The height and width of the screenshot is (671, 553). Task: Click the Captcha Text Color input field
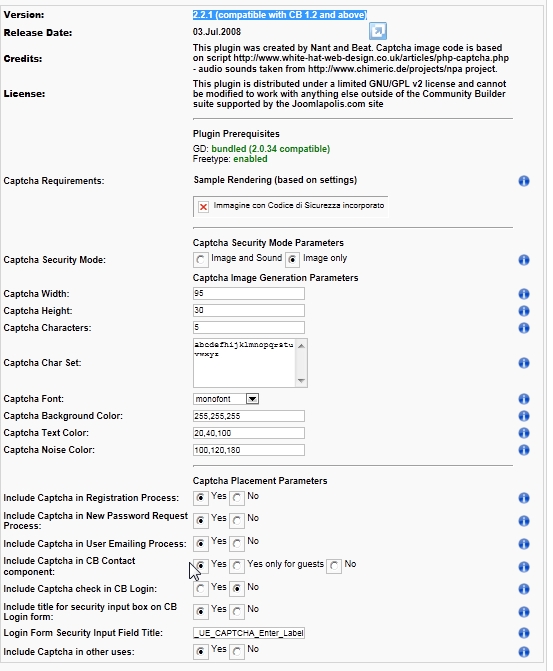tap(249, 433)
